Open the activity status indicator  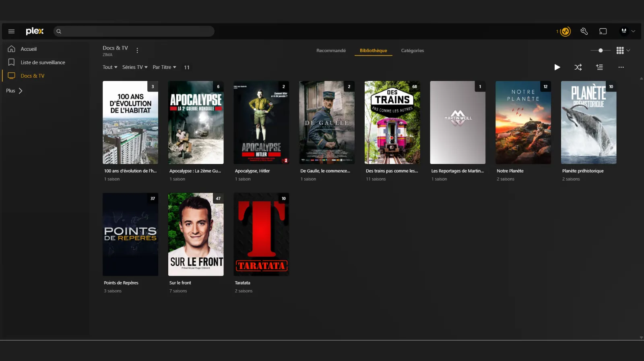point(565,31)
